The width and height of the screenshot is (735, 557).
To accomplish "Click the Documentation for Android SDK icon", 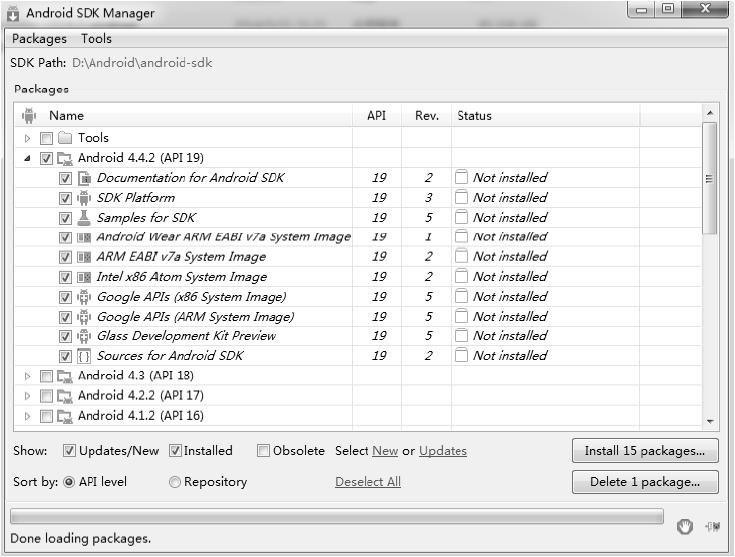I will click(x=84, y=178).
